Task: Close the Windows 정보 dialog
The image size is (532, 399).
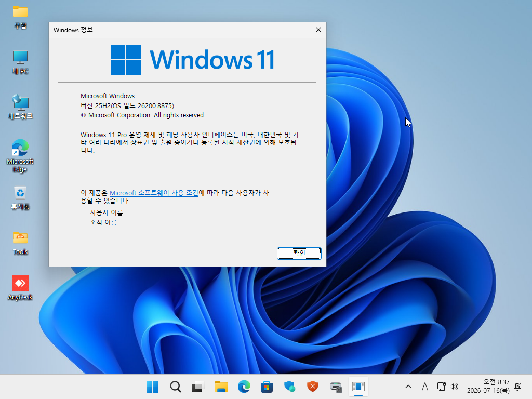Action: pos(318,30)
